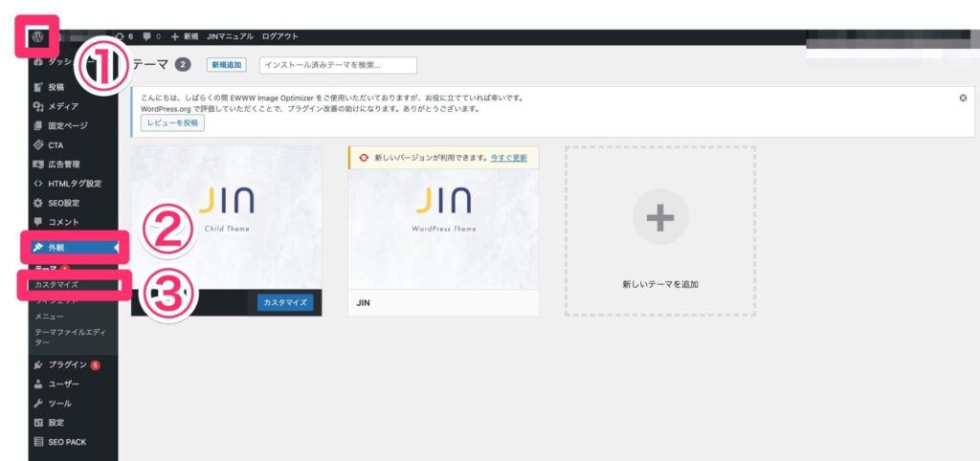Click the theme count badge showing 2
980x461 pixels.
point(183,64)
